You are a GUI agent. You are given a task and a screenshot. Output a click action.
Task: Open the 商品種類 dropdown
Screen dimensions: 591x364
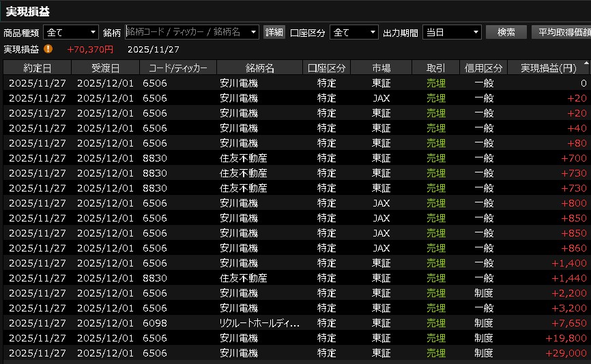coord(71,32)
